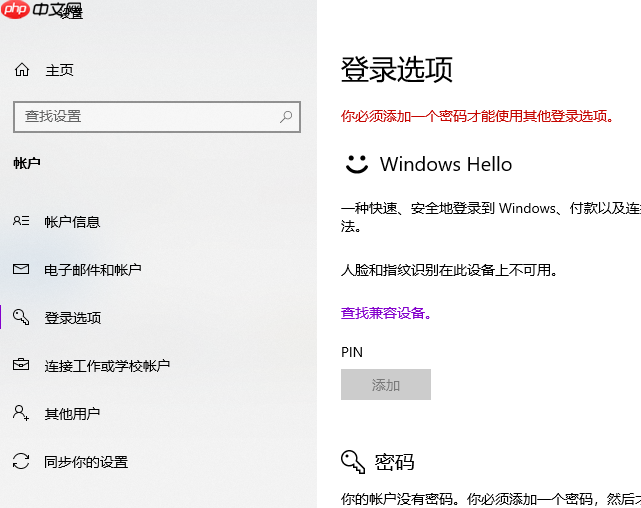Click the magnifier search icon

286,117
